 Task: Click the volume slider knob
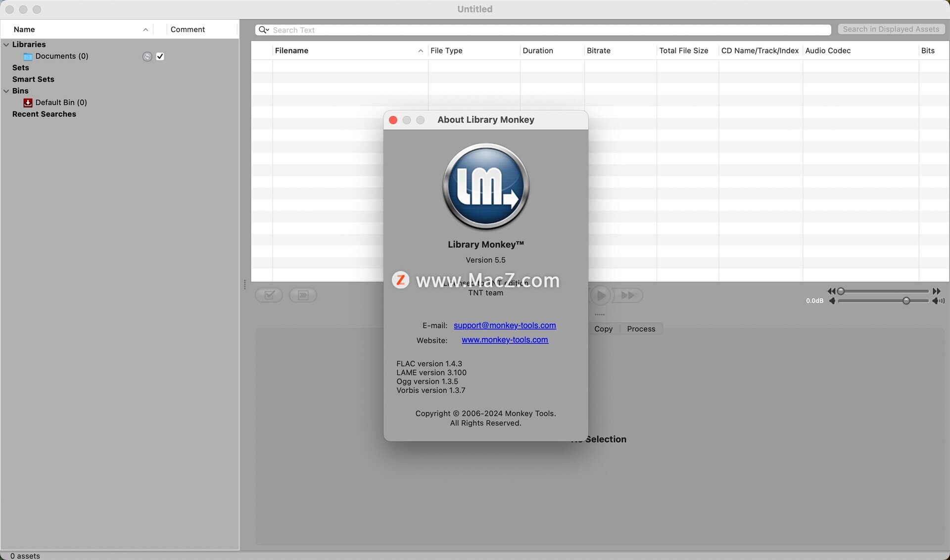pyautogui.click(x=906, y=301)
